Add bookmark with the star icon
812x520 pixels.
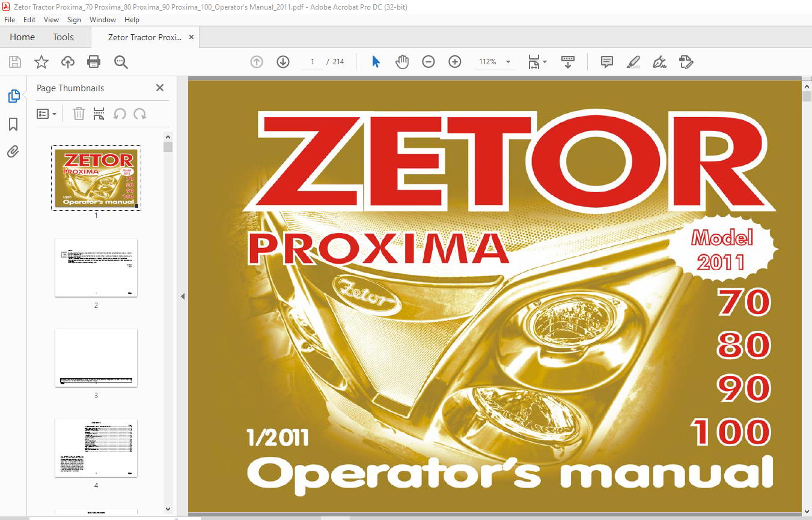pos(41,62)
